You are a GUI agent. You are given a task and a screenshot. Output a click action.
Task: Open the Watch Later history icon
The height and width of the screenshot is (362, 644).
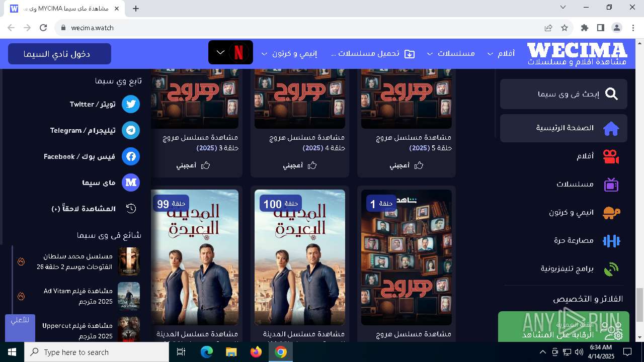click(131, 209)
